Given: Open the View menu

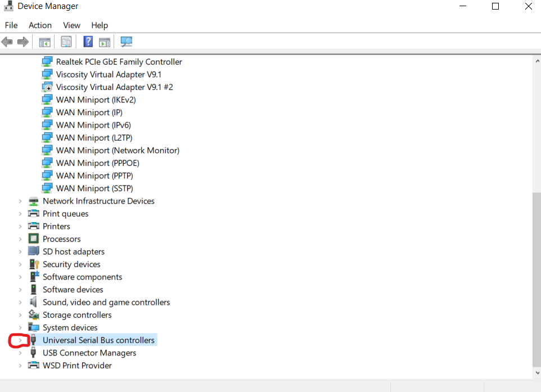Looking at the screenshot, I should tap(71, 25).
